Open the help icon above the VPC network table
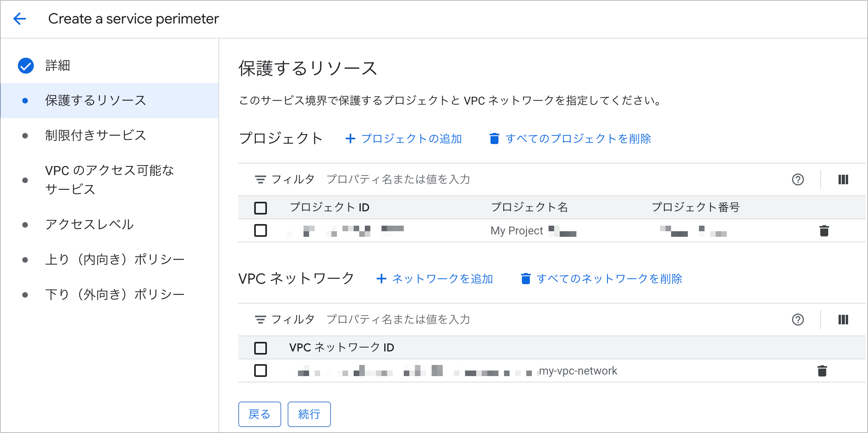This screenshot has height=433, width=868. (798, 320)
